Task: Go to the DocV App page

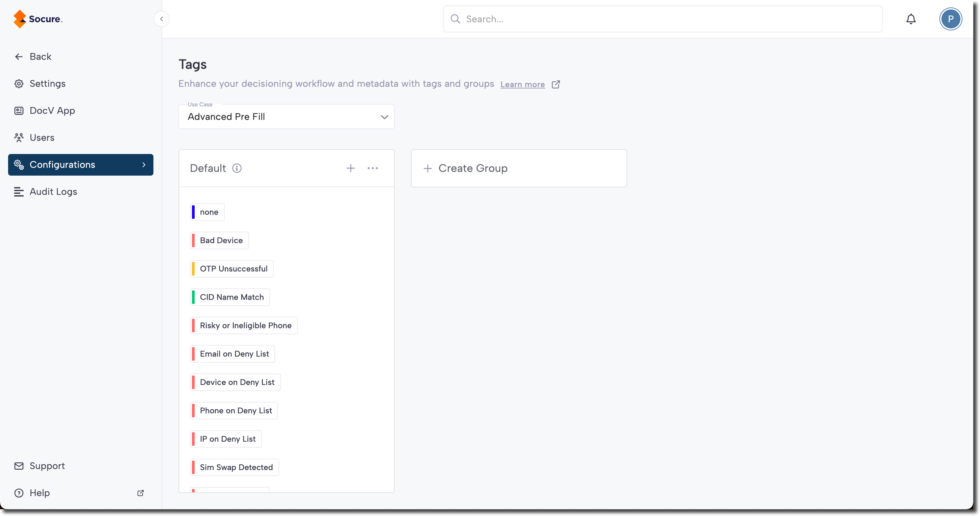Action: pos(52,111)
